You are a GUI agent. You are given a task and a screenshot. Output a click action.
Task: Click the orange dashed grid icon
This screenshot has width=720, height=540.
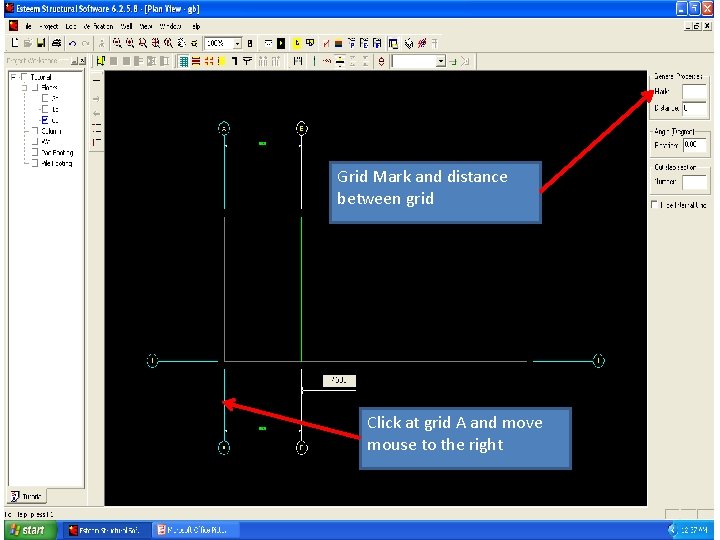tap(209, 61)
